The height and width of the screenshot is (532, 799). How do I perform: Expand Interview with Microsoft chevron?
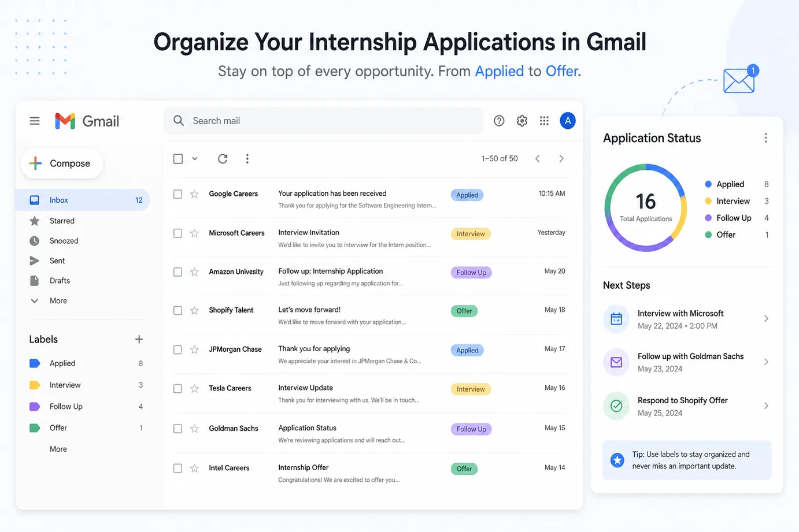coord(766,319)
